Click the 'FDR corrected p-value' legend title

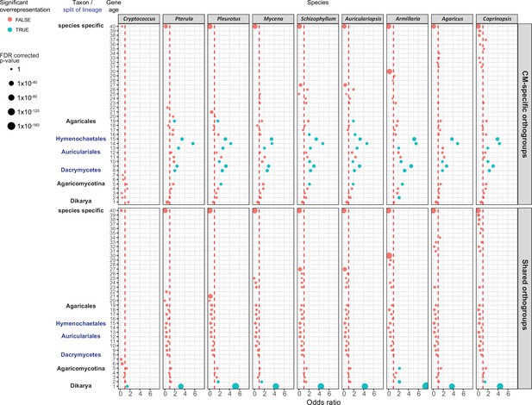coord(19,58)
